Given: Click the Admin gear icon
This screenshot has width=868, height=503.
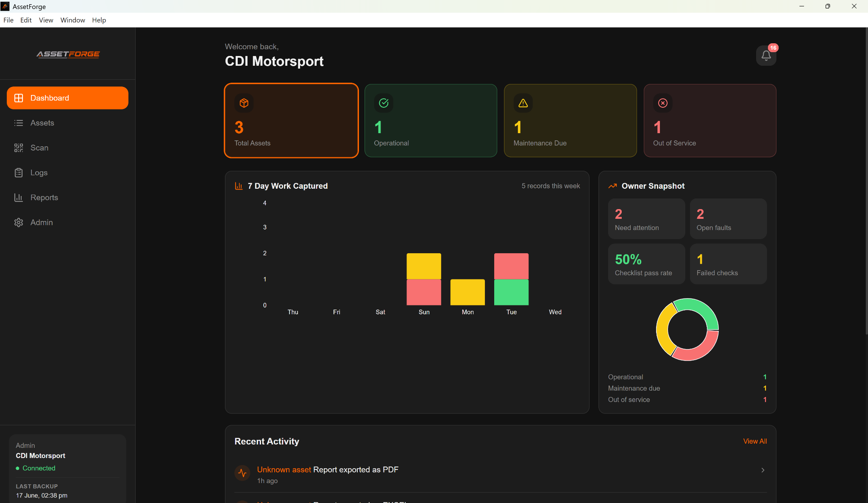Looking at the screenshot, I should coord(19,223).
